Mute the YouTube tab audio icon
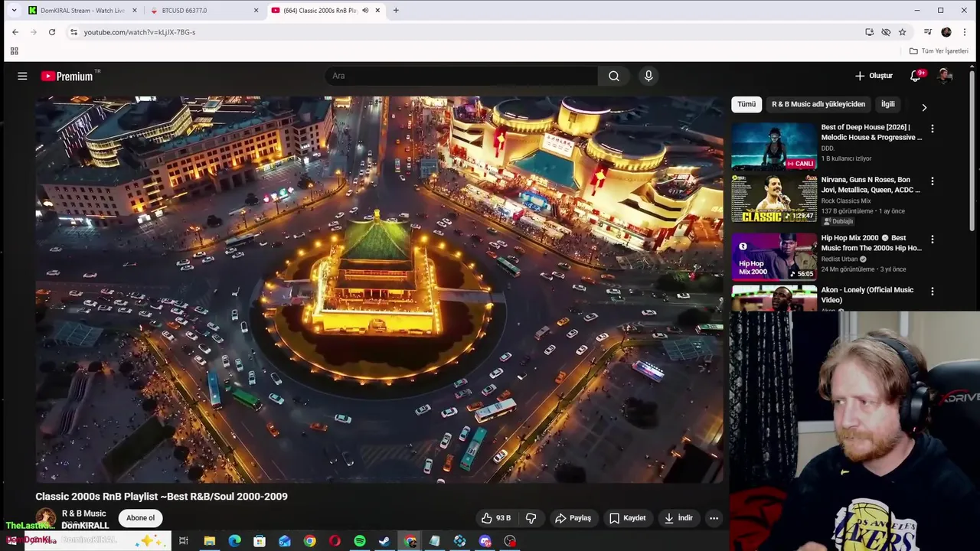This screenshot has width=980, height=551. point(365,11)
